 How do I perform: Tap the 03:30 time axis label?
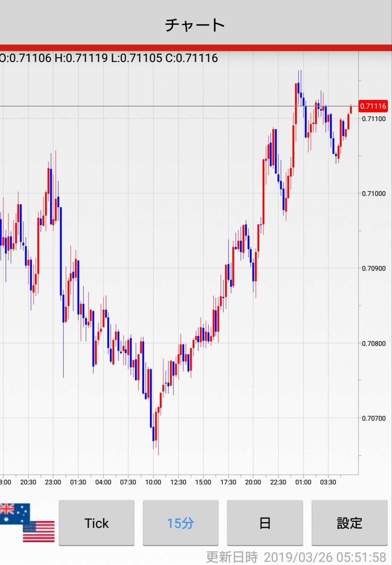point(328,482)
